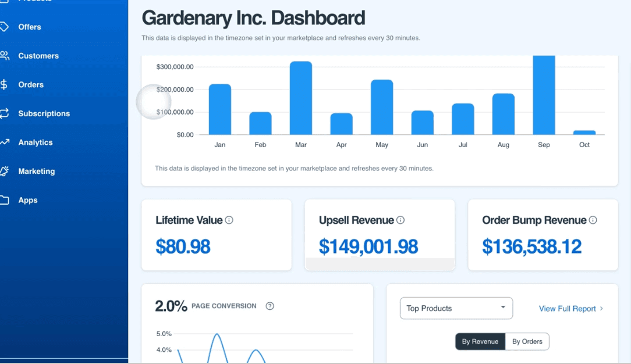Click the Analytics trend line icon
Viewport: 631px width, 364px height.
click(5, 142)
